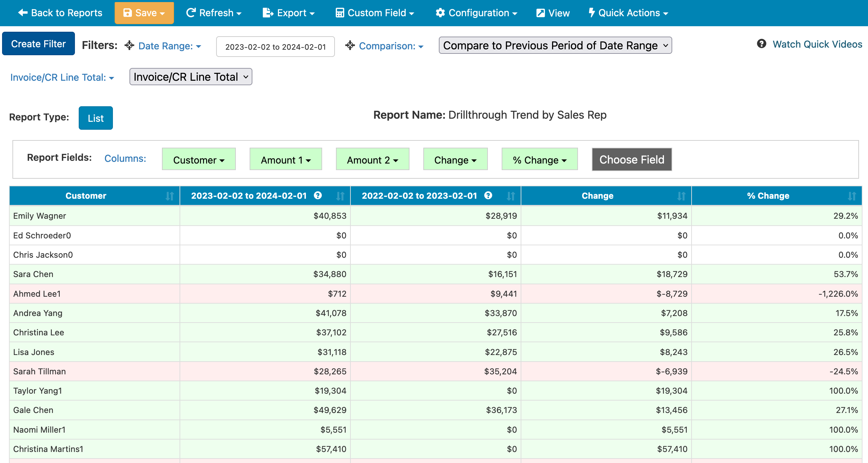Sort by the % Change column icon
Screen dimensions: 868x463
pos(852,196)
